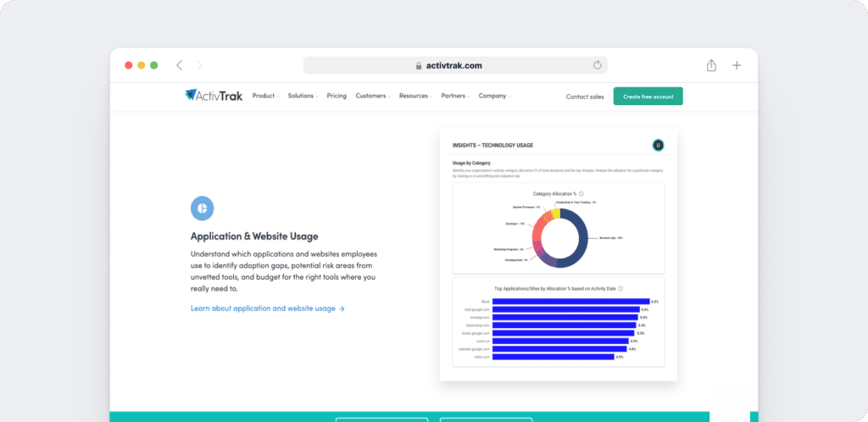Open the Pricing page from the navbar
Viewport: 868px width, 422px height.
click(337, 96)
